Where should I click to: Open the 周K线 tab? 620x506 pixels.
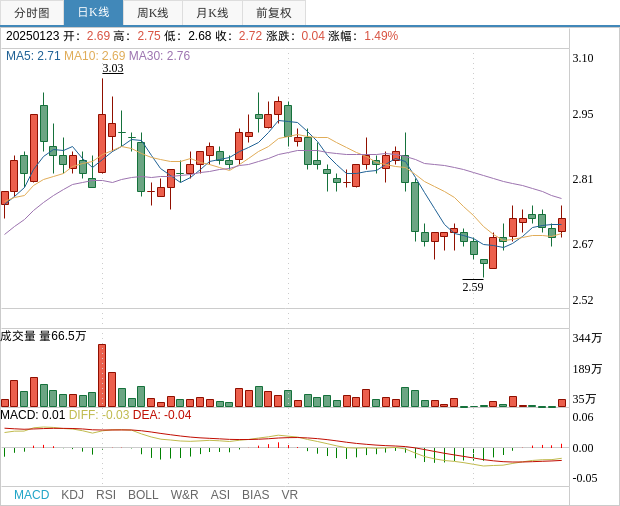click(153, 13)
